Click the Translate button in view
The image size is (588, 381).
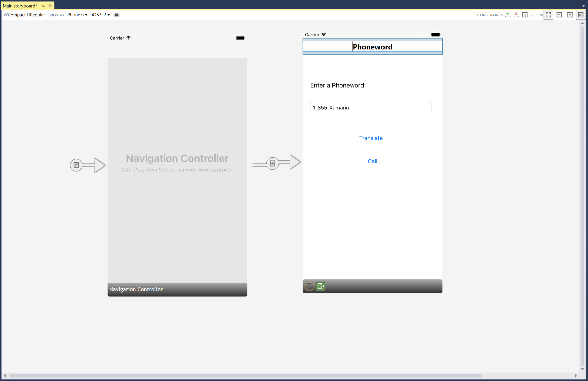[x=371, y=138]
